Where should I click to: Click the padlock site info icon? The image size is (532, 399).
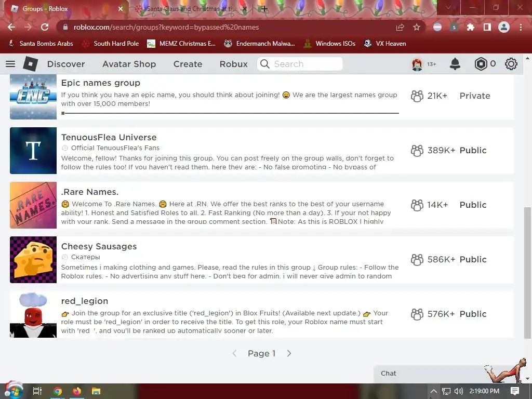point(65,27)
